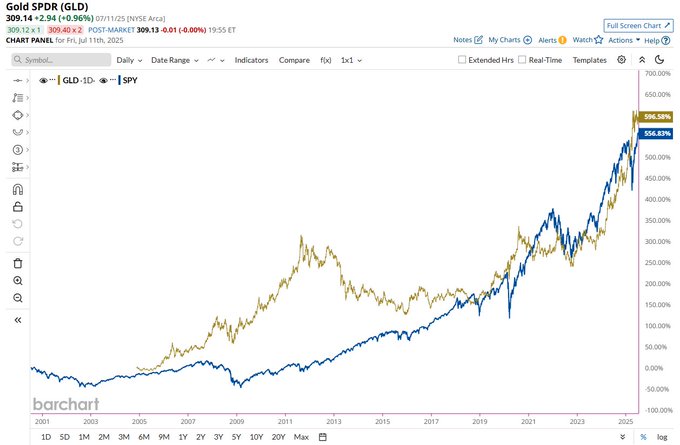Collapse the left drawing toolbar
This screenshot has height=445, width=680.
click(18, 320)
